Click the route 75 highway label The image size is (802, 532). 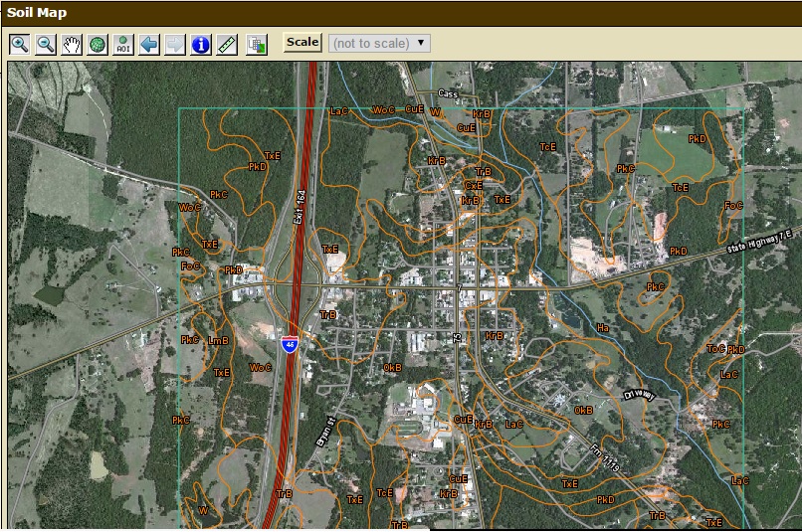(458, 338)
